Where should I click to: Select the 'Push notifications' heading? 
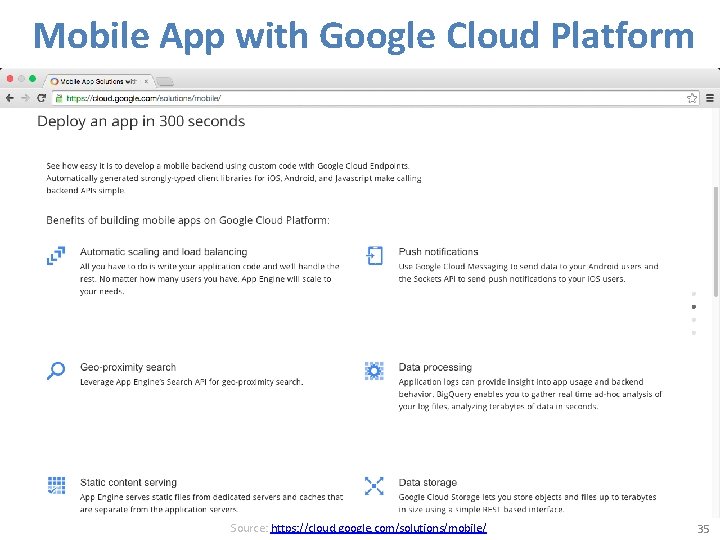438,252
